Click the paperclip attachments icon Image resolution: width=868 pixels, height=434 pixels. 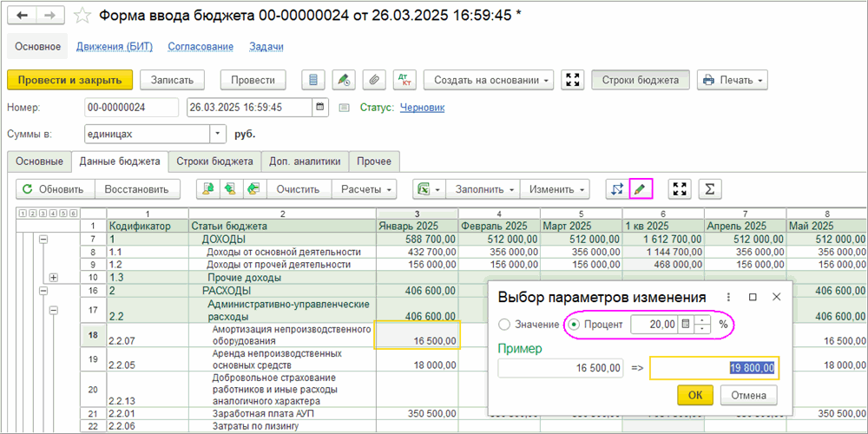click(373, 80)
